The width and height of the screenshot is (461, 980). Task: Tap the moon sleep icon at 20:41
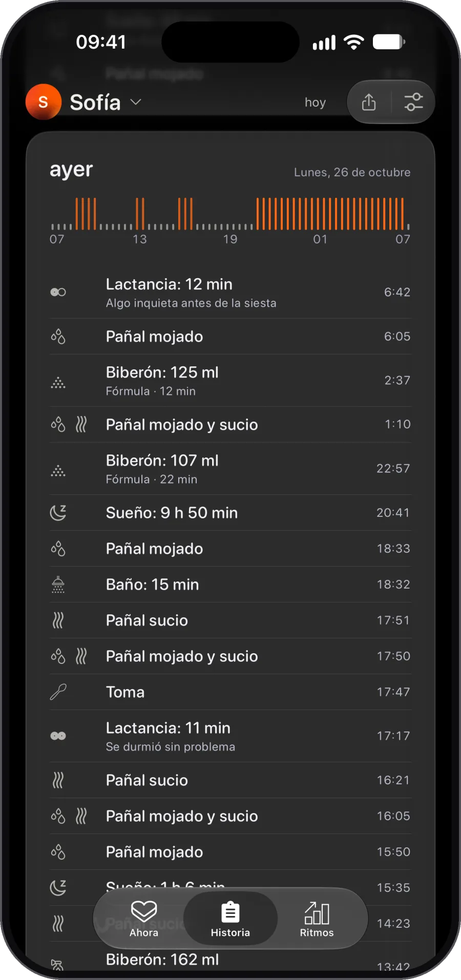tap(58, 512)
